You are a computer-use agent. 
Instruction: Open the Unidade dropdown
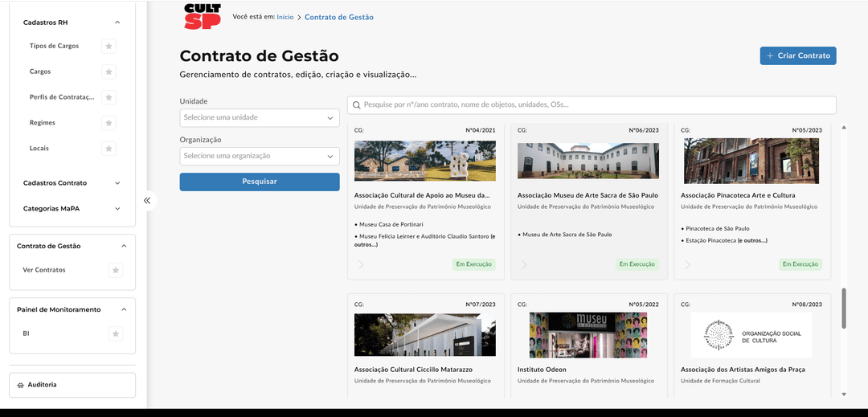click(260, 118)
